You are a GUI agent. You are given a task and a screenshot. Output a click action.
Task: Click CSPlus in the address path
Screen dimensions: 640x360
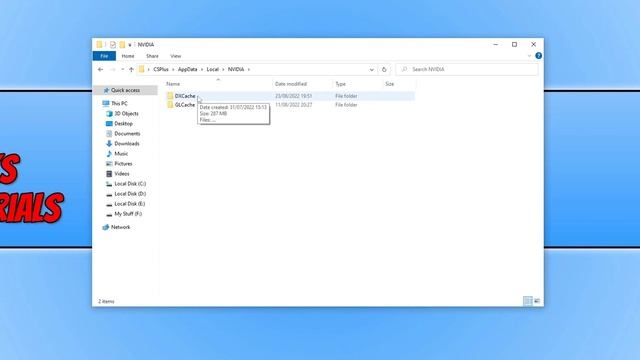pos(161,69)
